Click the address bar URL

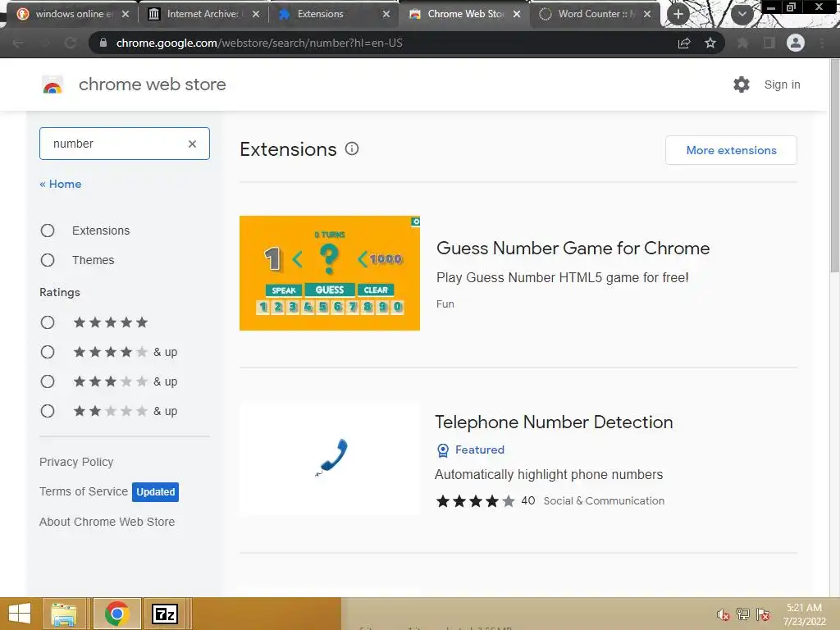(259, 43)
